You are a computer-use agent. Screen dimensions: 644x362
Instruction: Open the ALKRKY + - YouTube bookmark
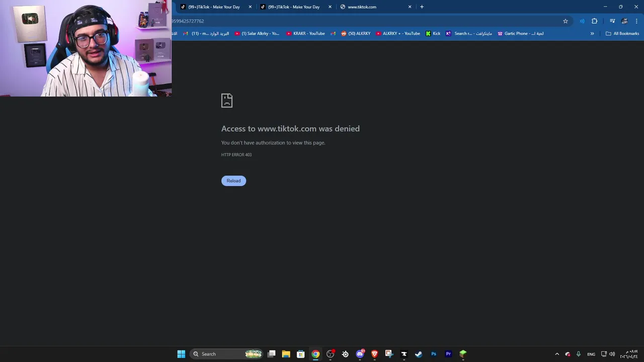point(398,34)
